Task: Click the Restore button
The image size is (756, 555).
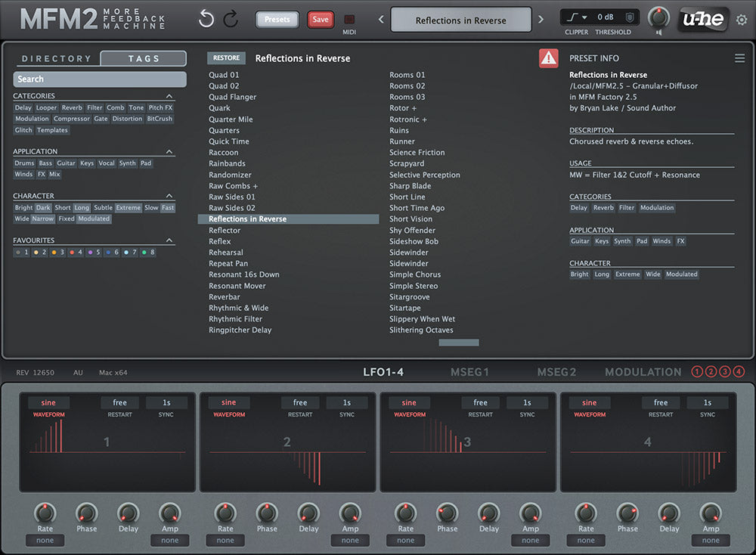Action: (x=226, y=58)
